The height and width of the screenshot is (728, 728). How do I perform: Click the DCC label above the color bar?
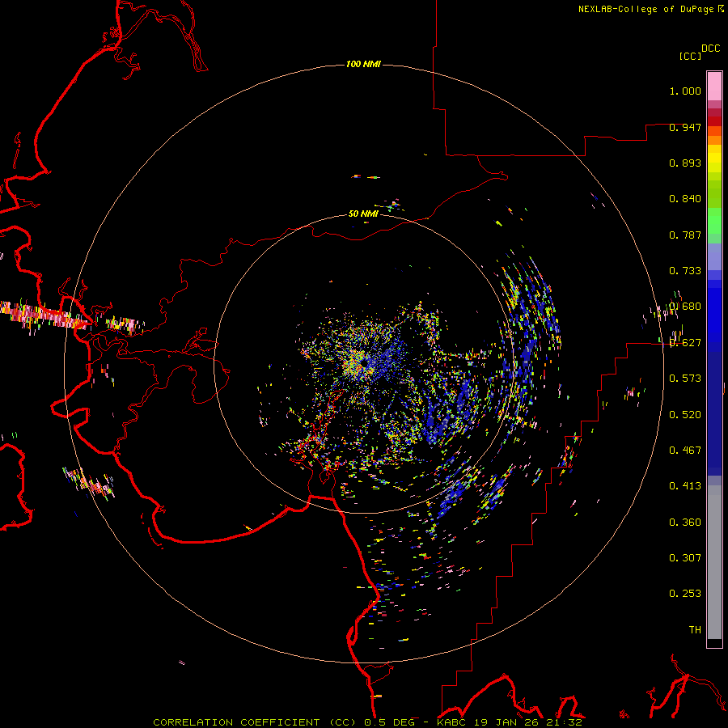coord(711,49)
